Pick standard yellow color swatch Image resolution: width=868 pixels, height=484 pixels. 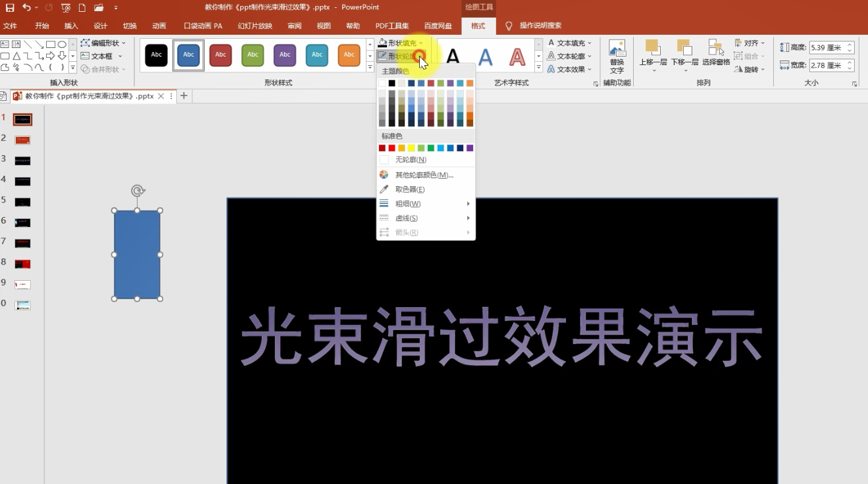[411, 148]
